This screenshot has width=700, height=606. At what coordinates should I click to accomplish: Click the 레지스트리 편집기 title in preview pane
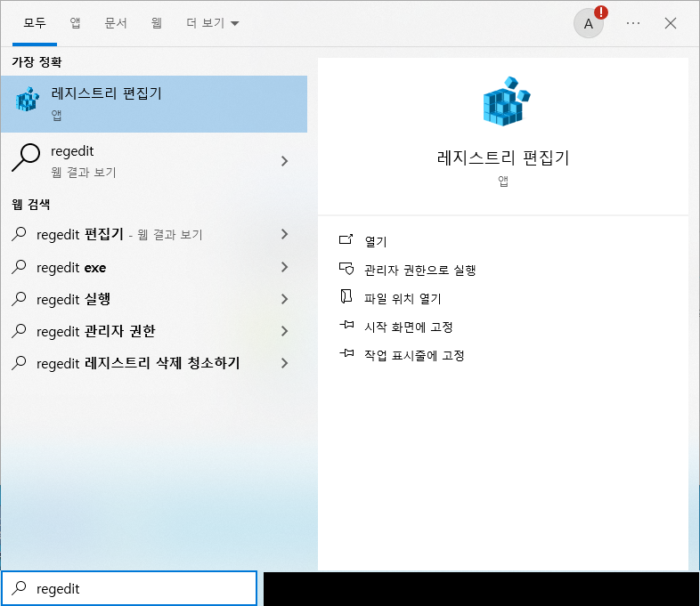(503, 158)
